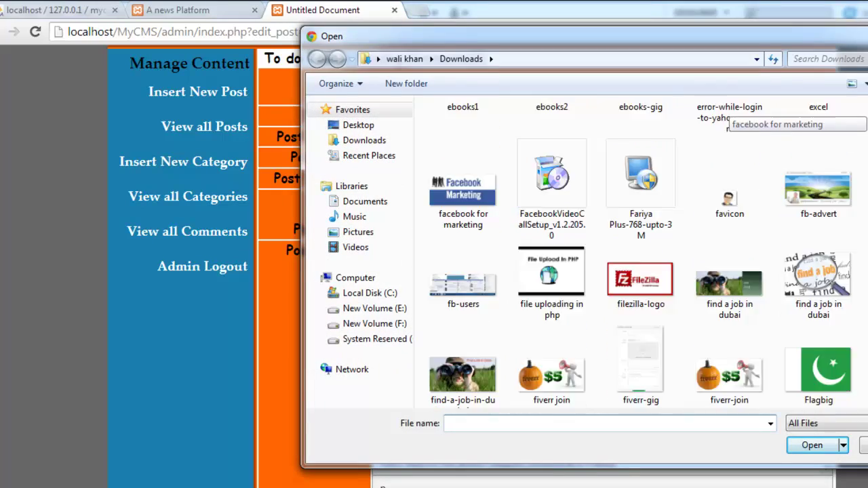Click the Open button

(812, 445)
